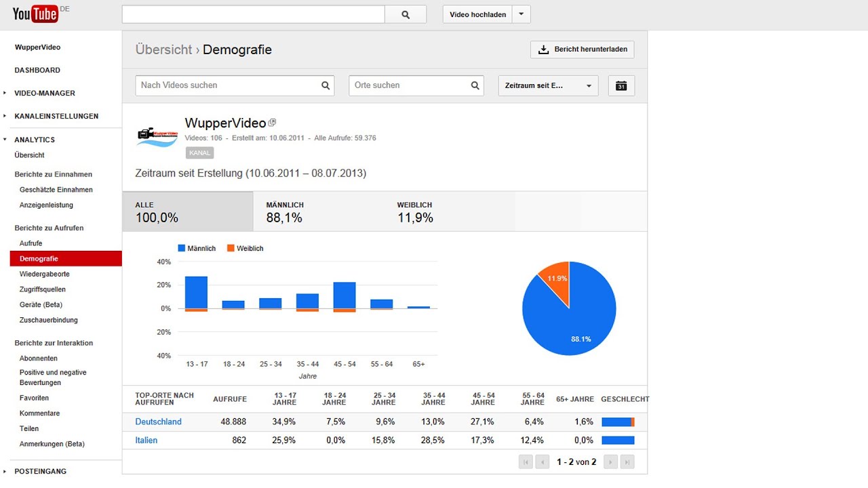Open the WupperVideo external channel link icon
The image size is (868, 488).
[273, 123]
